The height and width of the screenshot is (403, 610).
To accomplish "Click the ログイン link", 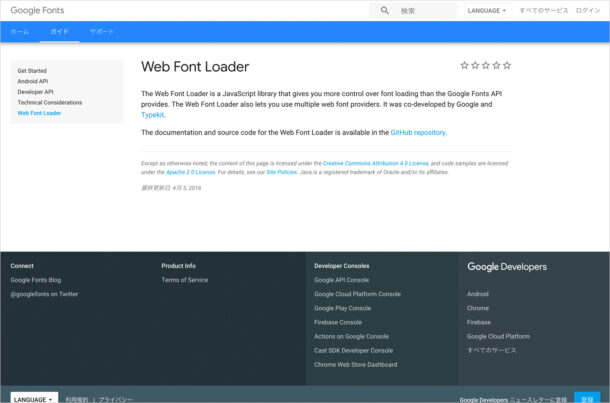I will click(x=588, y=11).
